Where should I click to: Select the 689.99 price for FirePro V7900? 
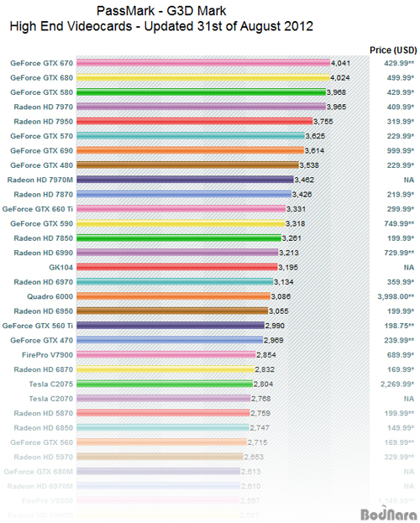[x=401, y=355]
